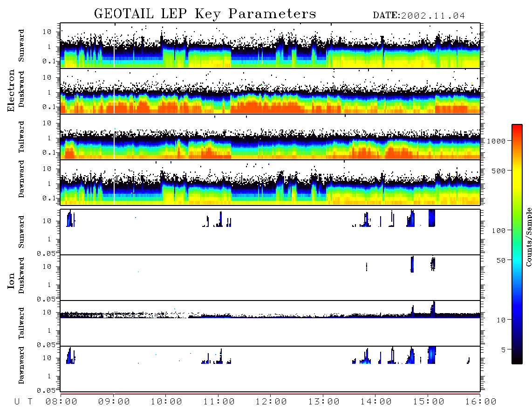Click the "11:00" time tick label
532x410 pixels.
(x=219, y=402)
